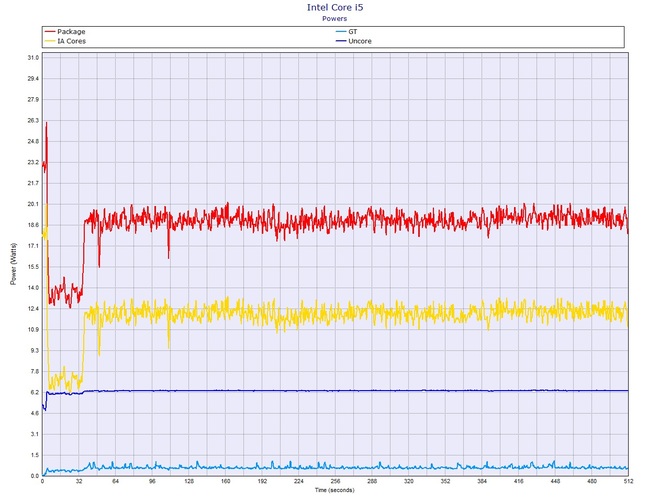Viewport: 670px width, 502px height.
Task: Click the 12.4 y-axis value
Action: click(x=33, y=308)
